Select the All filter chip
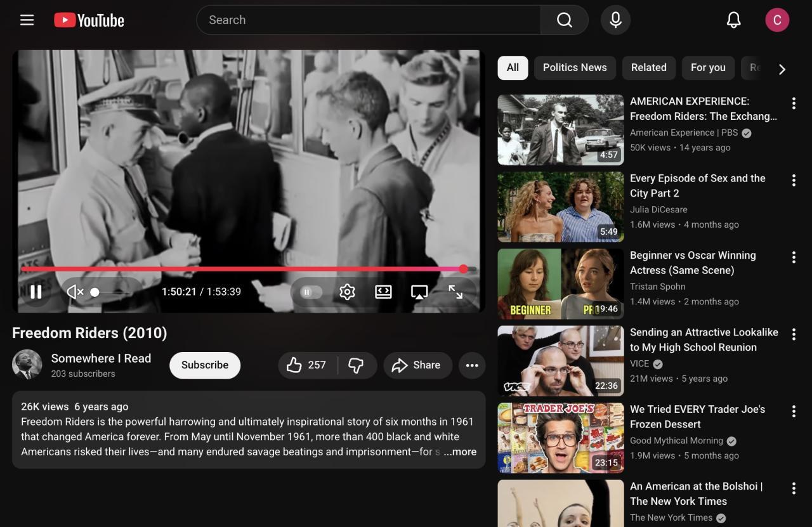The image size is (812, 527). 513,68
